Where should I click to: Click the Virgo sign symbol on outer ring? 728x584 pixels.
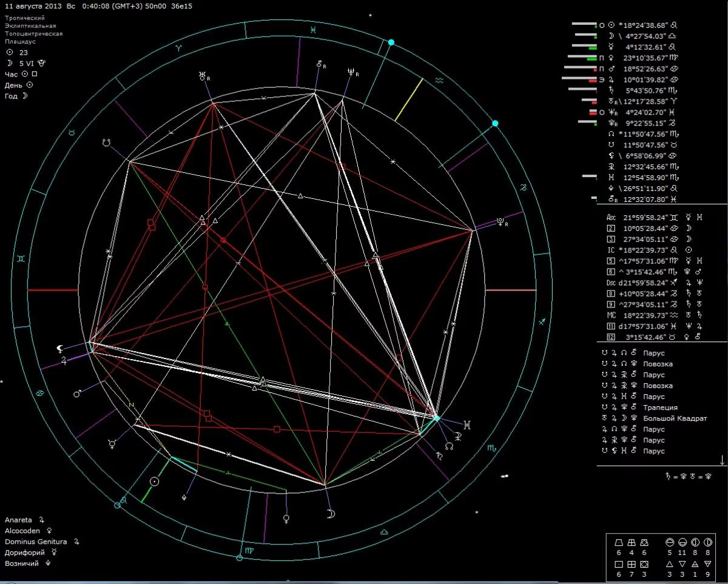pyautogui.click(x=249, y=551)
